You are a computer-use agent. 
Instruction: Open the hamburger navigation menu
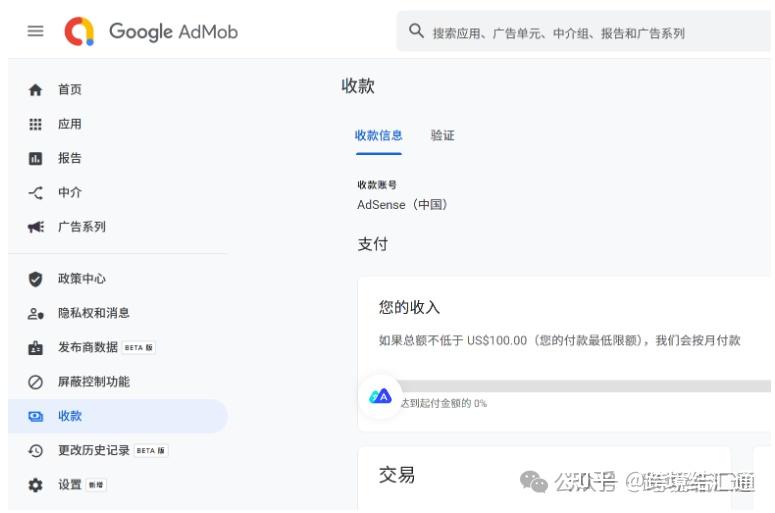pos(35,32)
